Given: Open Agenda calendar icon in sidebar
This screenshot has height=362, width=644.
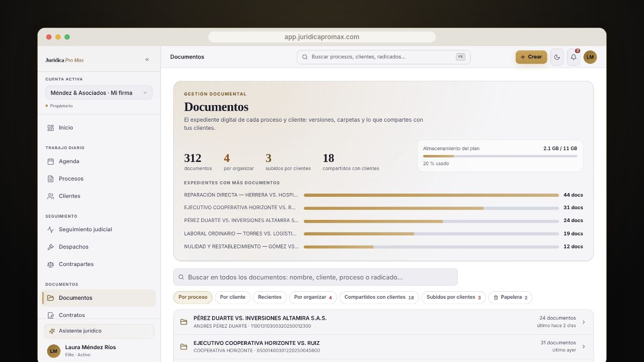Looking at the screenshot, I should click(x=50, y=161).
